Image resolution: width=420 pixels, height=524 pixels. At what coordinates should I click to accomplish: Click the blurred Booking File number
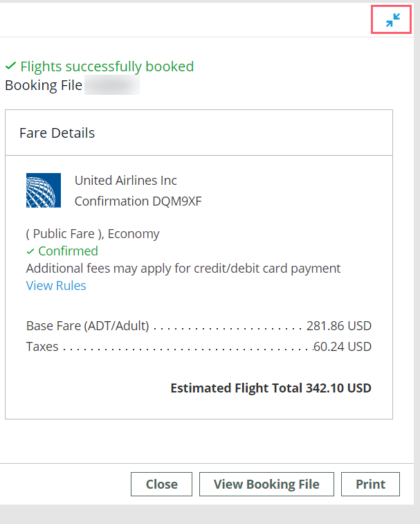coord(112,85)
